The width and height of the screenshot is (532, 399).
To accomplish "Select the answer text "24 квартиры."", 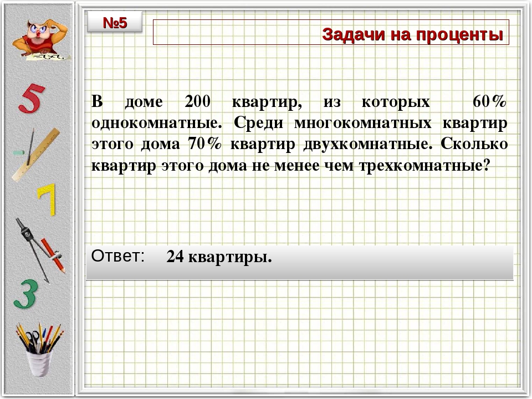I will (219, 258).
